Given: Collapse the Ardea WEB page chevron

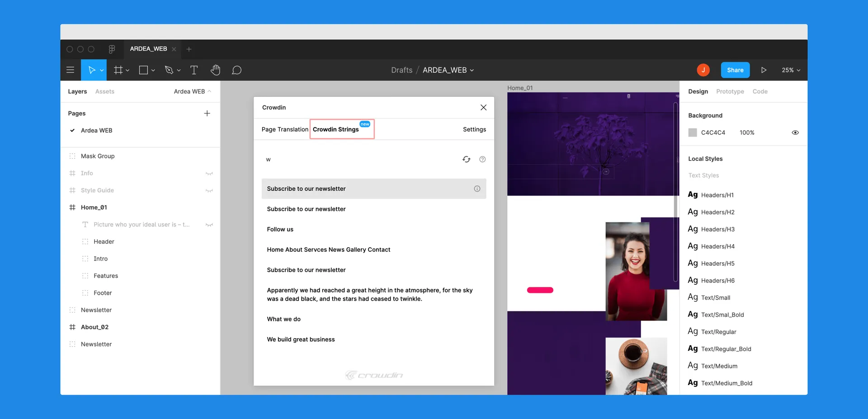Looking at the screenshot, I should tap(208, 91).
